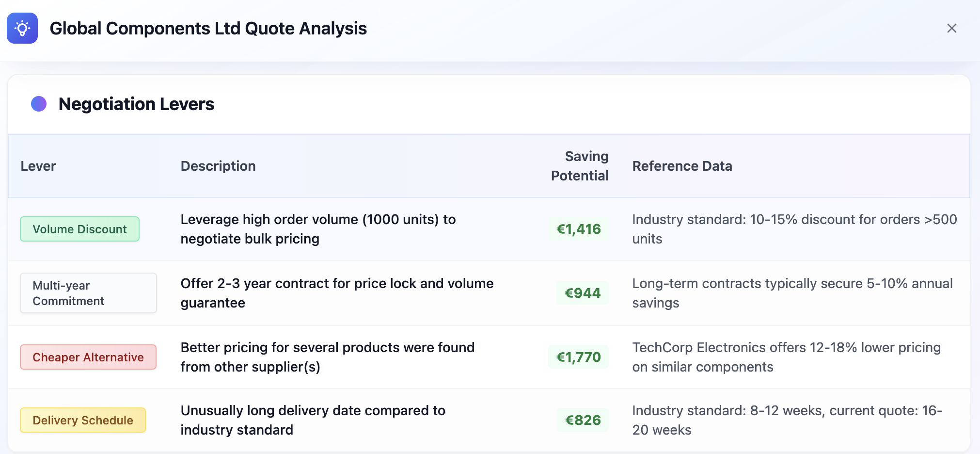Click the Lever column header
980x454 pixels.
pos(38,166)
